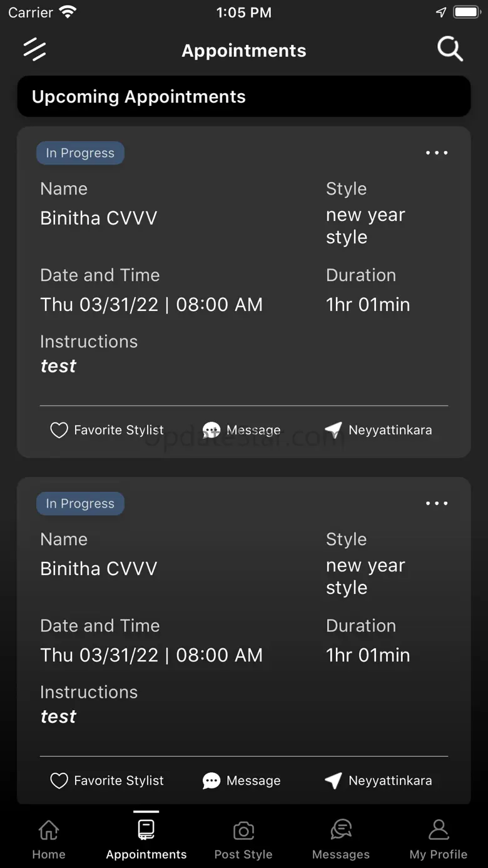The width and height of the screenshot is (488, 868).
Task: Open the hamburger menu icon
Action: pos(34,49)
